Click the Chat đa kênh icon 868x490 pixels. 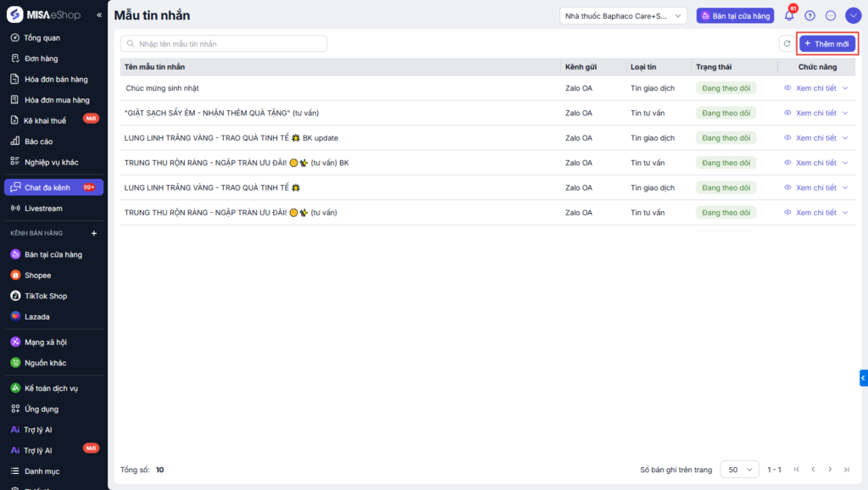pos(15,187)
